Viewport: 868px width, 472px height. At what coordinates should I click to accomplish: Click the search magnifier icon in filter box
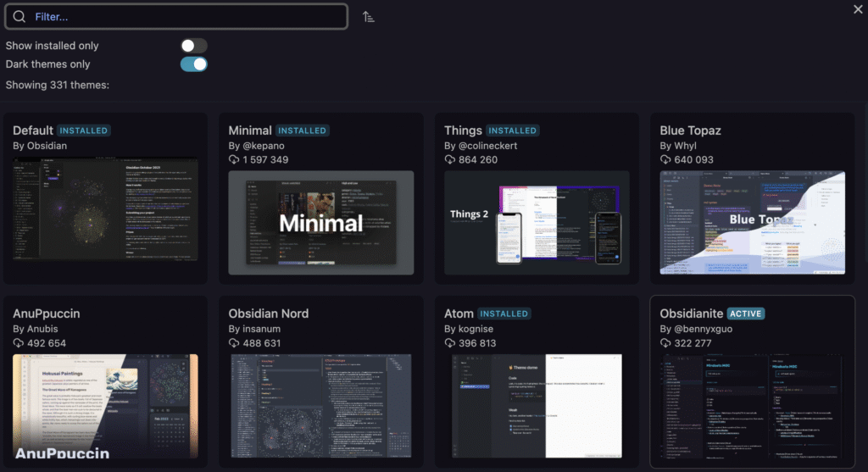19,17
